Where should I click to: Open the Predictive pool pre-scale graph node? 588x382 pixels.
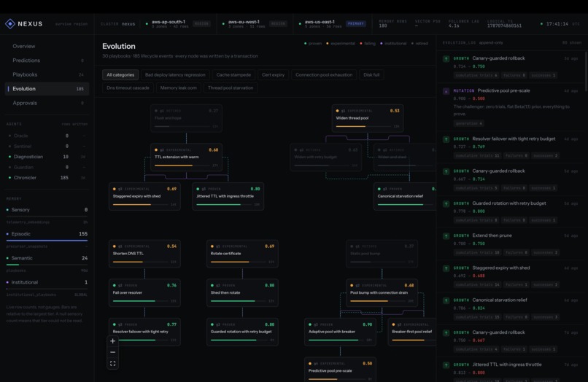point(340,370)
